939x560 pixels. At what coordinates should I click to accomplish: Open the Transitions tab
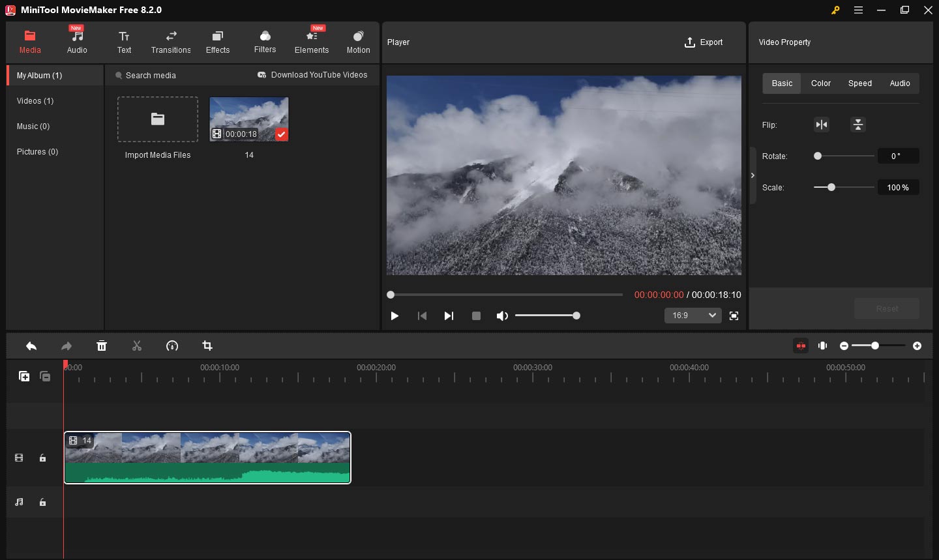[x=171, y=42]
